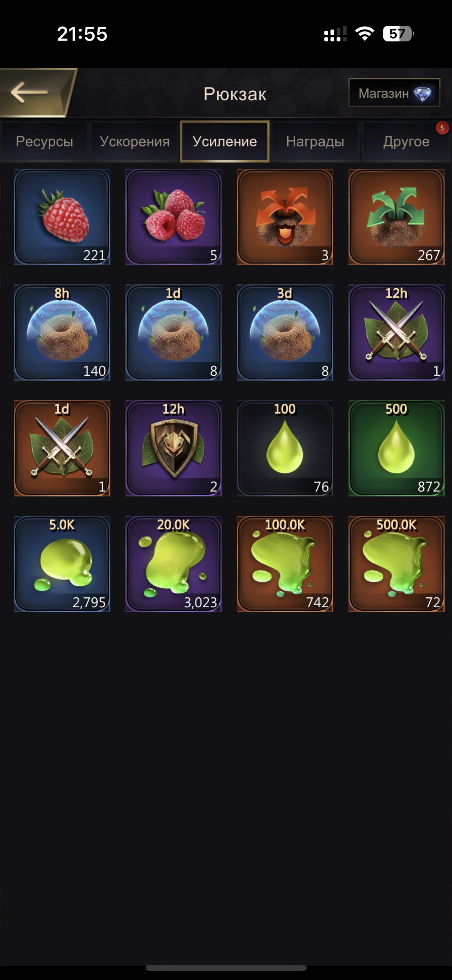The width and height of the screenshot is (452, 980).
Task: Open the 8h anthill shield item
Action: coord(62,332)
